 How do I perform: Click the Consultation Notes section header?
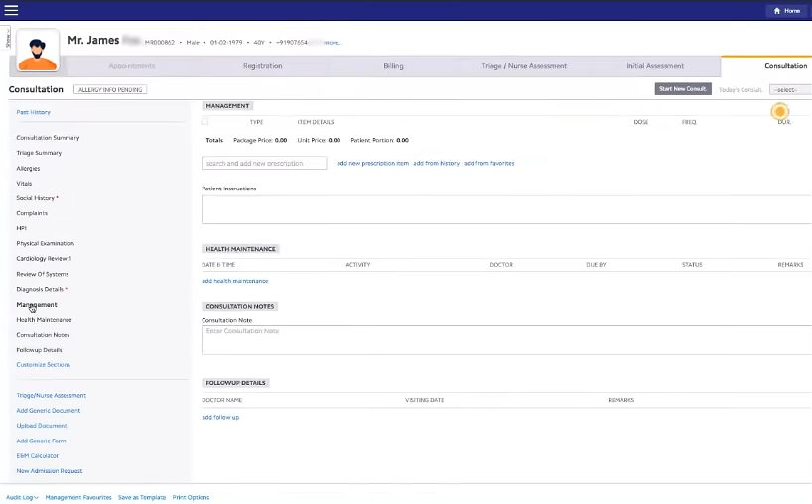click(x=240, y=306)
